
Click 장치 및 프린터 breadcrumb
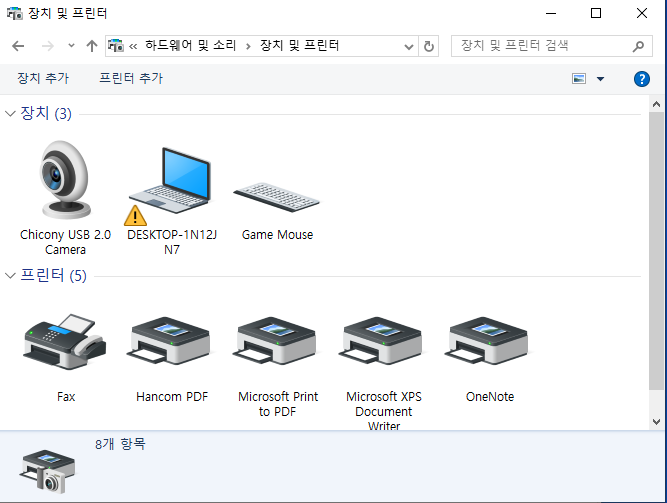click(299, 45)
